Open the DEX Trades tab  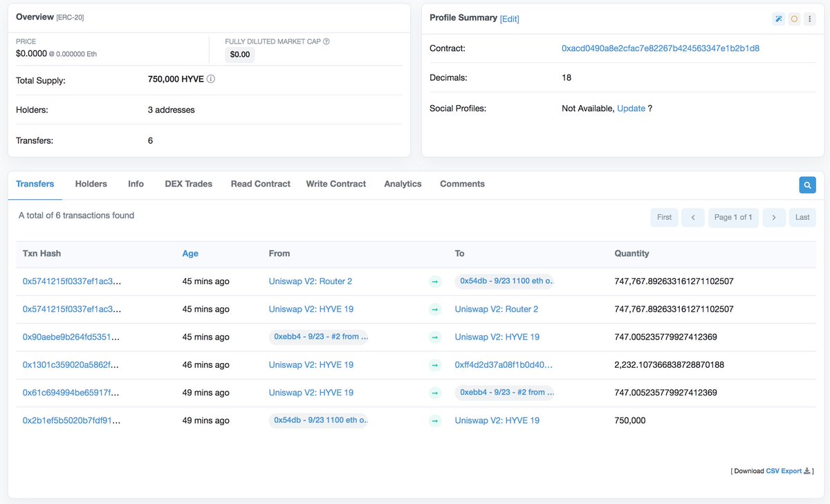189,184
